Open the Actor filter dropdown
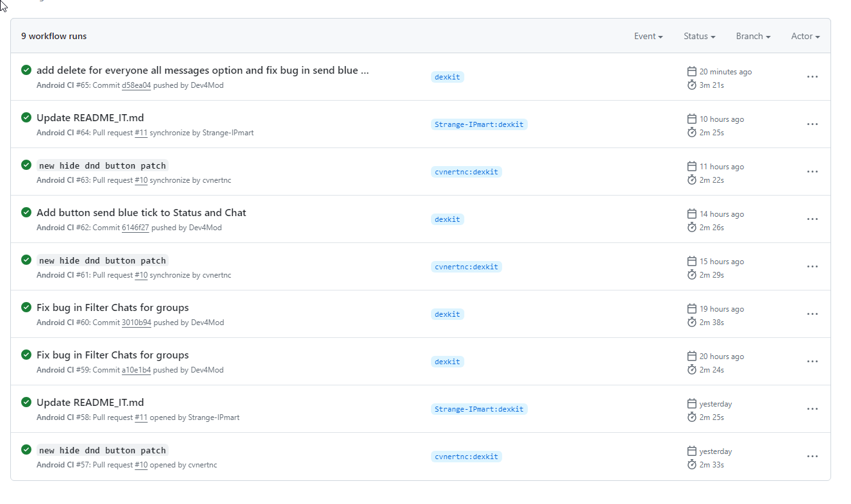The image size is (851, 504). pyautogui.click(x=805, y=37)
